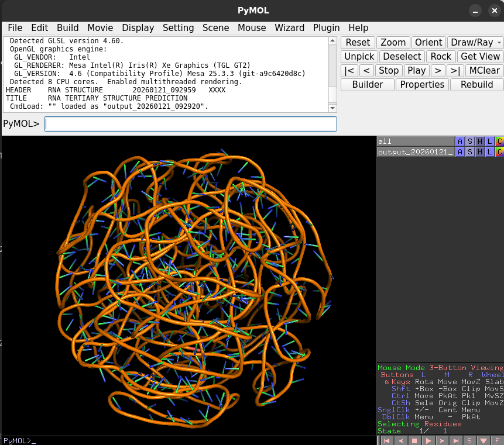The image size is (504, 445).
Task: Open the S show menu for all
Action: pyautogui.click(x=470, y=142)
